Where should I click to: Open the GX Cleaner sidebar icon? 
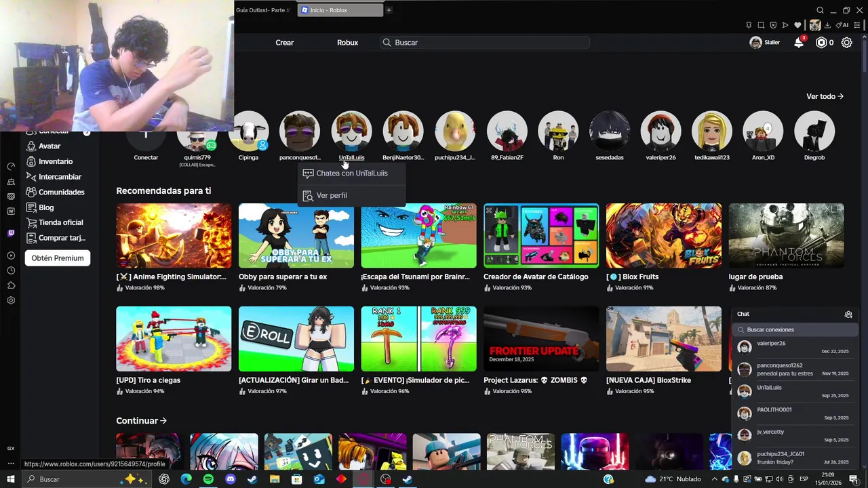[11, 182]
